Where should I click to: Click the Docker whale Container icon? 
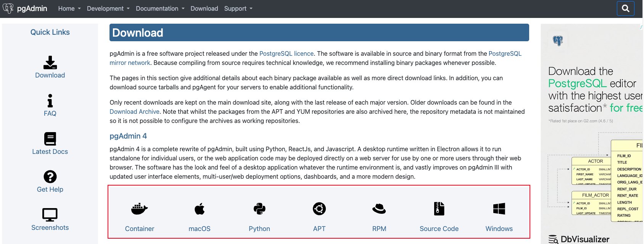click(x=140, y=209)
